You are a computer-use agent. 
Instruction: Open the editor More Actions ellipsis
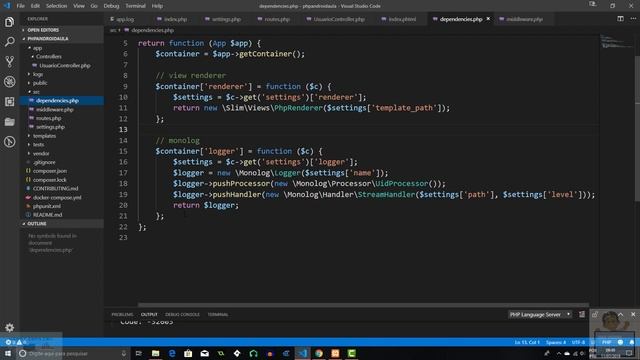point(633,19)
